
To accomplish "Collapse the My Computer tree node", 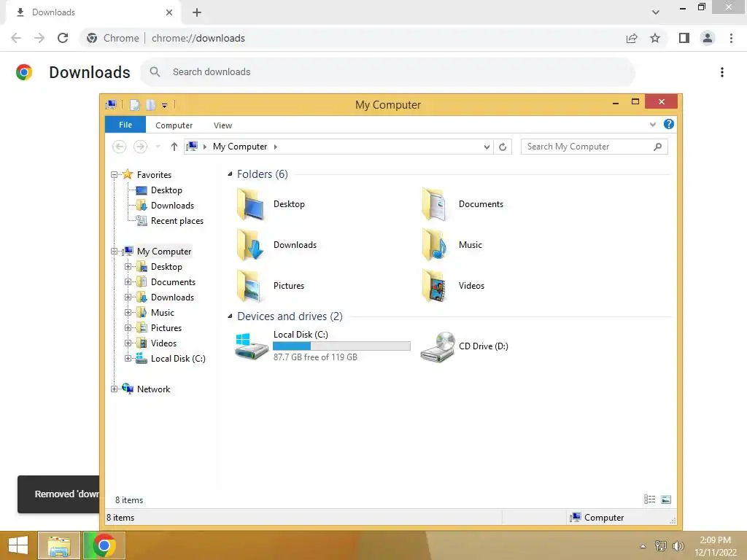I will [114, 252].
